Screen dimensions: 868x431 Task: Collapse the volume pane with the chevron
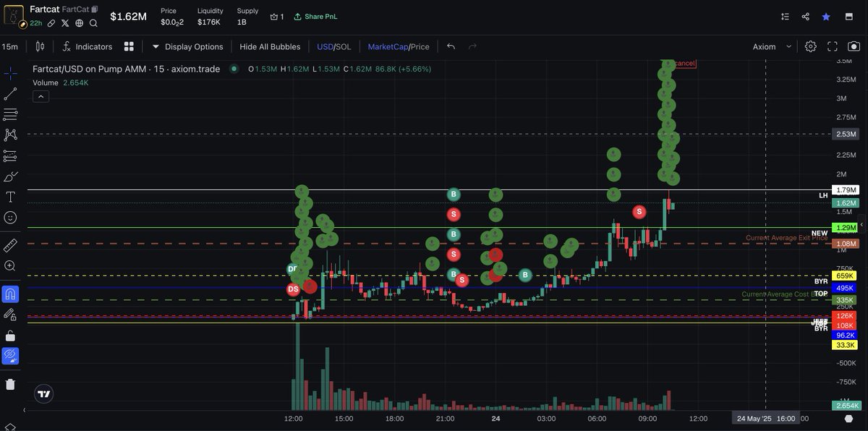click(41, 95)
